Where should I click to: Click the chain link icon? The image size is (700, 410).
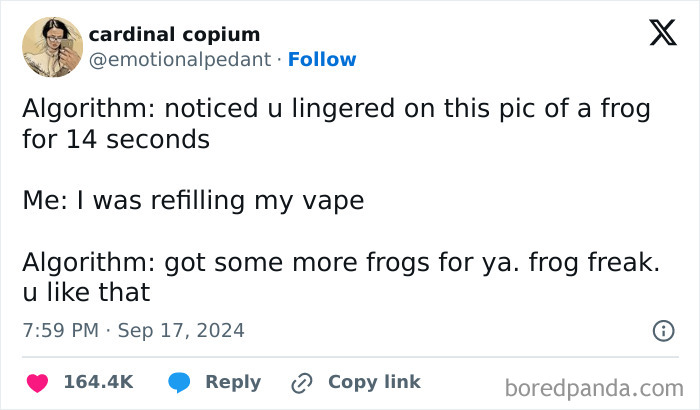(301, 382)
